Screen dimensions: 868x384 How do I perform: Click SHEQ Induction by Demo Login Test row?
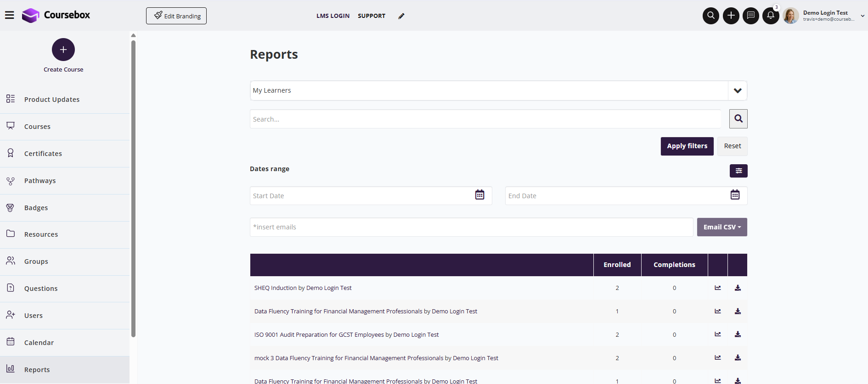point(499,288)
